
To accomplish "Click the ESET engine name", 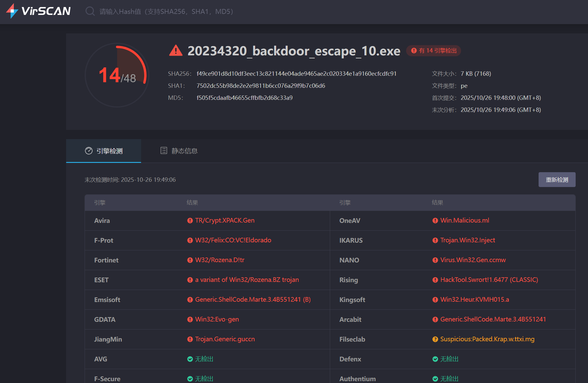I will point(101,280).
